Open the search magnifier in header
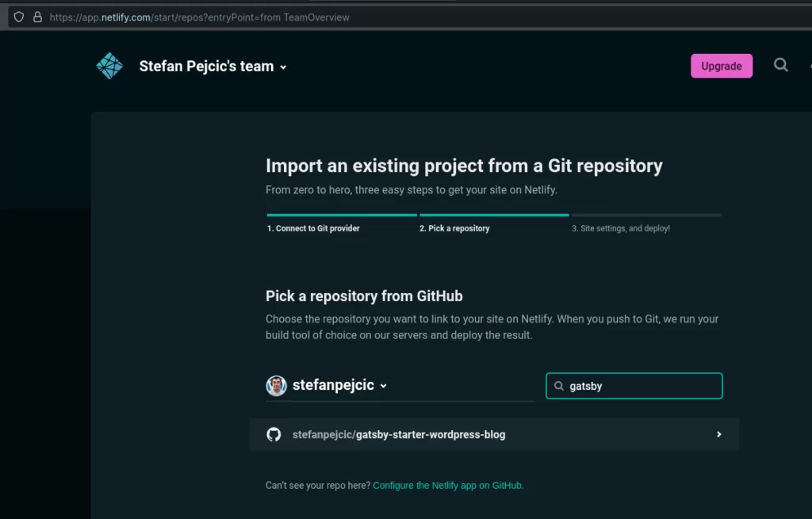This screenshot has width=812, height=519. (780, 65)
